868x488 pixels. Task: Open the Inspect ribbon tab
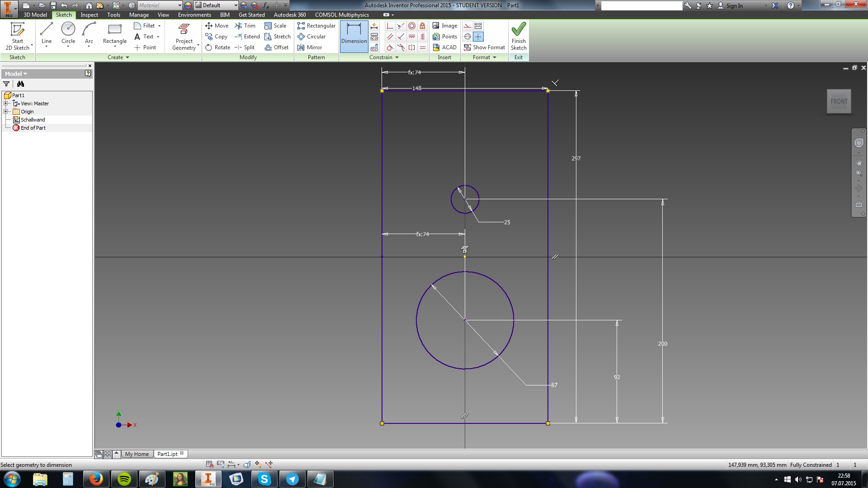click(x=89, y=15)
